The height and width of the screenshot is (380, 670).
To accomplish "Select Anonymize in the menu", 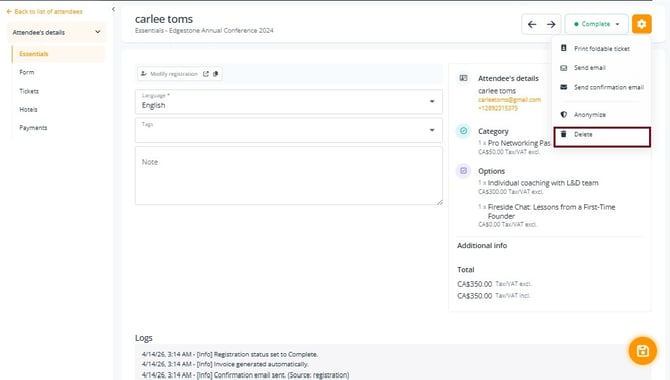I will tap(602, 115).
